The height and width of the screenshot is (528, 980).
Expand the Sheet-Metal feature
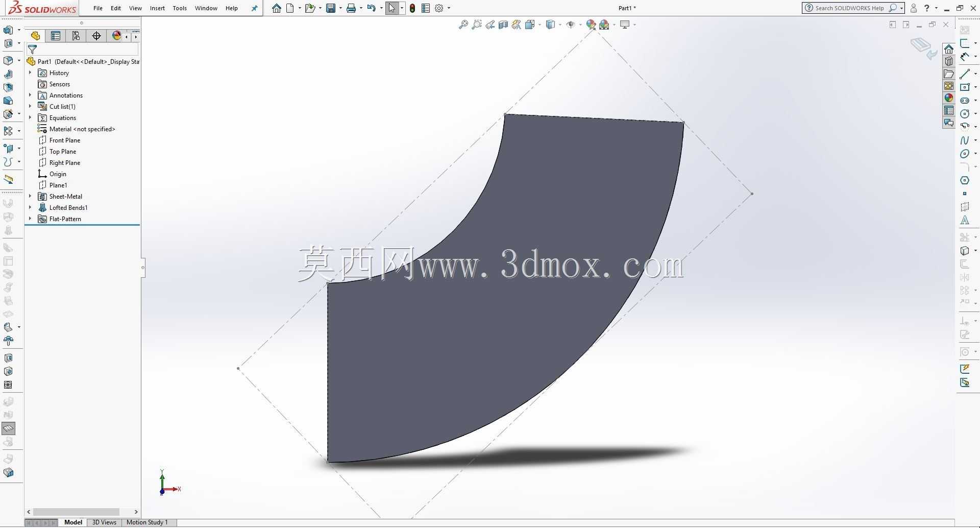30,197
